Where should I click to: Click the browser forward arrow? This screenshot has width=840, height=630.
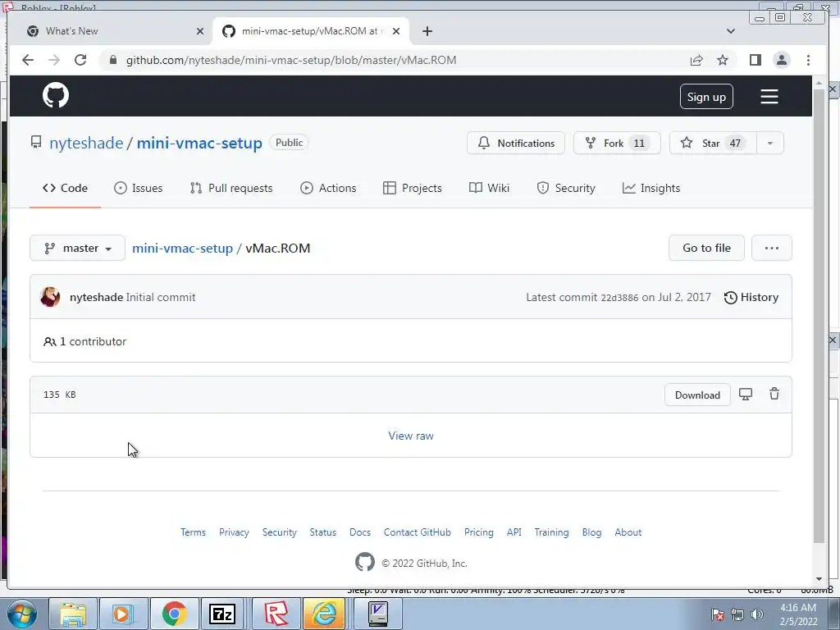54,60
